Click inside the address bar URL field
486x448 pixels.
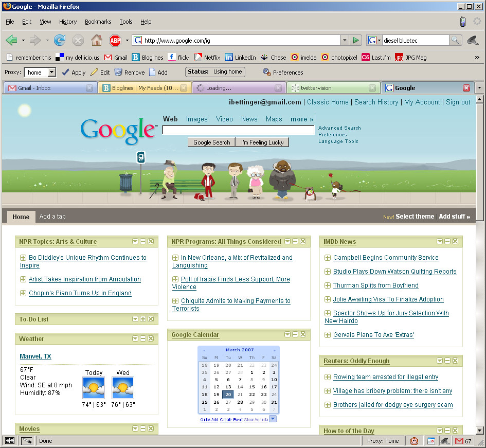coord(231,40)
